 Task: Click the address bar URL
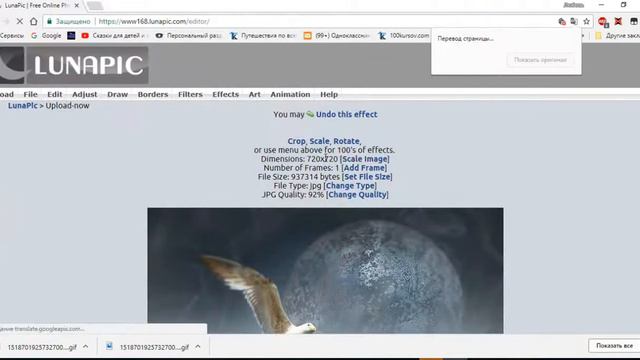tap(154, 22)
